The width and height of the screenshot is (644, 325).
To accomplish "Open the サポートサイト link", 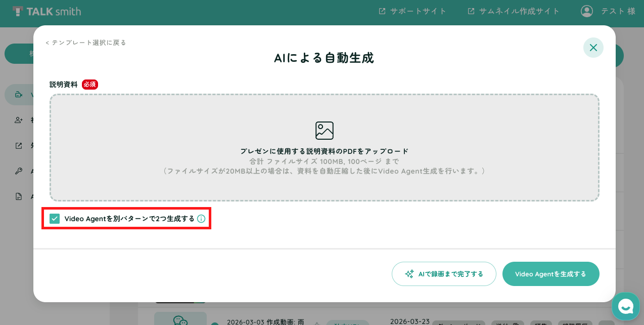I will coord(412,11).
